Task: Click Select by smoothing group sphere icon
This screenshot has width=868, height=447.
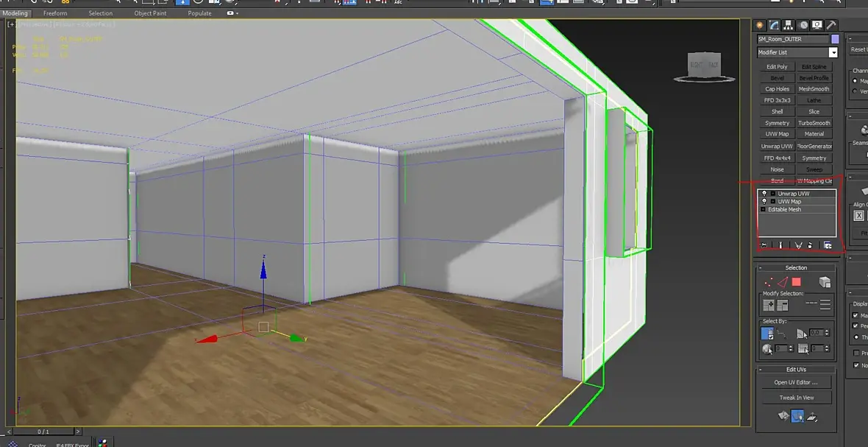Action: point(767,348)
